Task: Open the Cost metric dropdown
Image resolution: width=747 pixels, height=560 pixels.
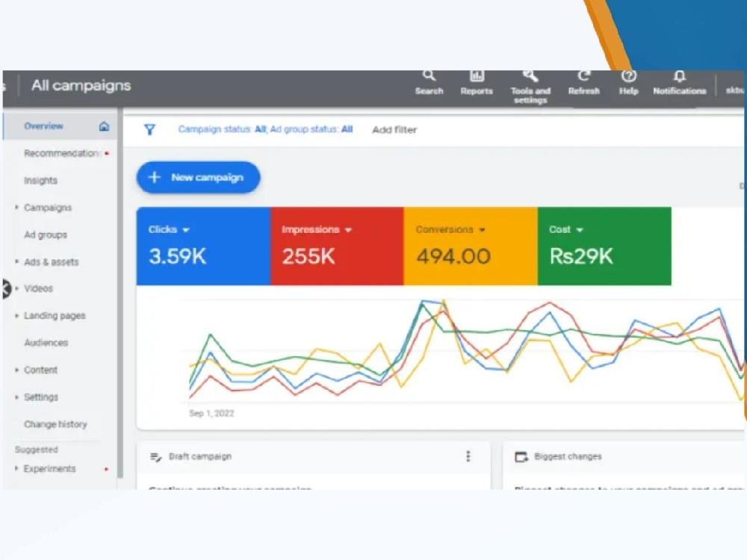Action: coord(580,230)
